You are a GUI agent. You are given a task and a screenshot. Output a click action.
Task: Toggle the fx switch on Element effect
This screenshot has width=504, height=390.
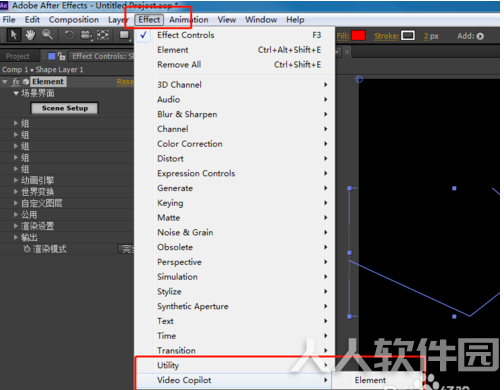[16, 82]
